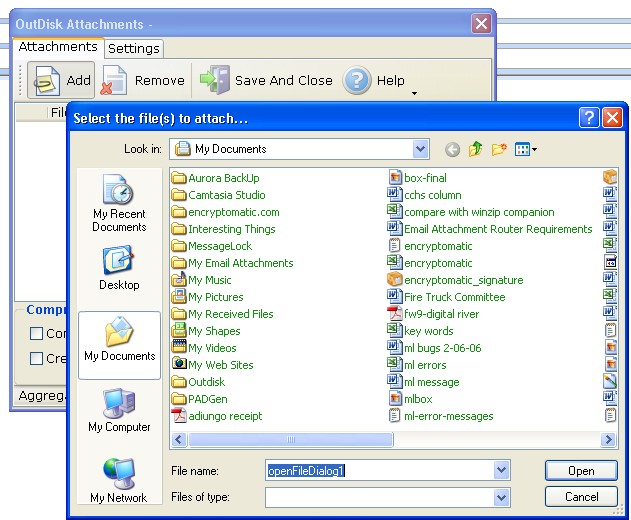Click the Add attachment toolbar button
The height and width of the screenshot is (520, 631).
pyautogui.click(x=61, y=80)
